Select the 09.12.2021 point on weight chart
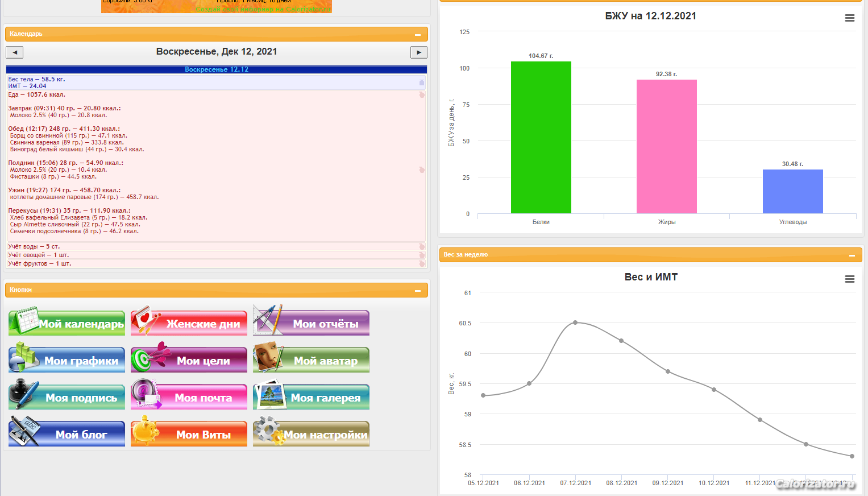The height and width of the screenshot is (496, 868). (x=668, y=371)
